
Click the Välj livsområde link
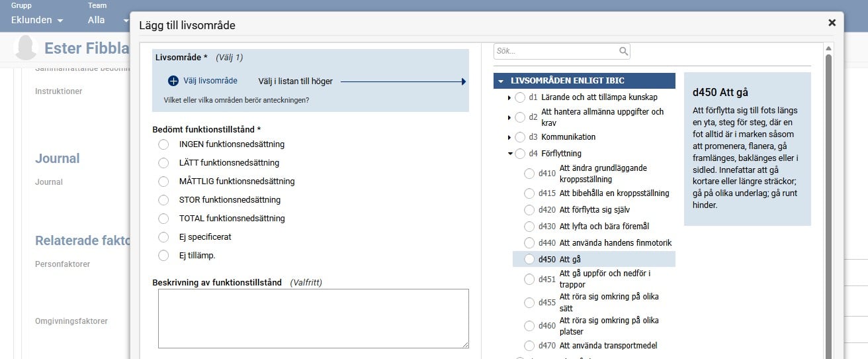pos(210,81)
